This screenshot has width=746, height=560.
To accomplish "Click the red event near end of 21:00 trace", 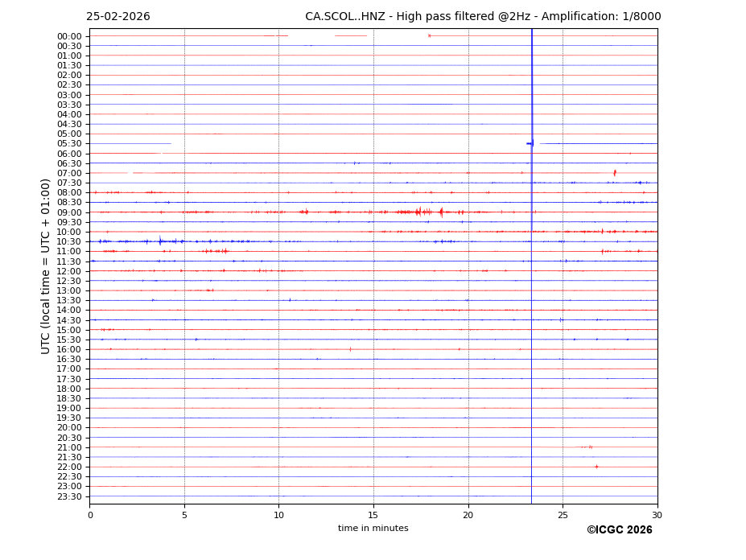I will pyautogui.click(x=590, y=447).
